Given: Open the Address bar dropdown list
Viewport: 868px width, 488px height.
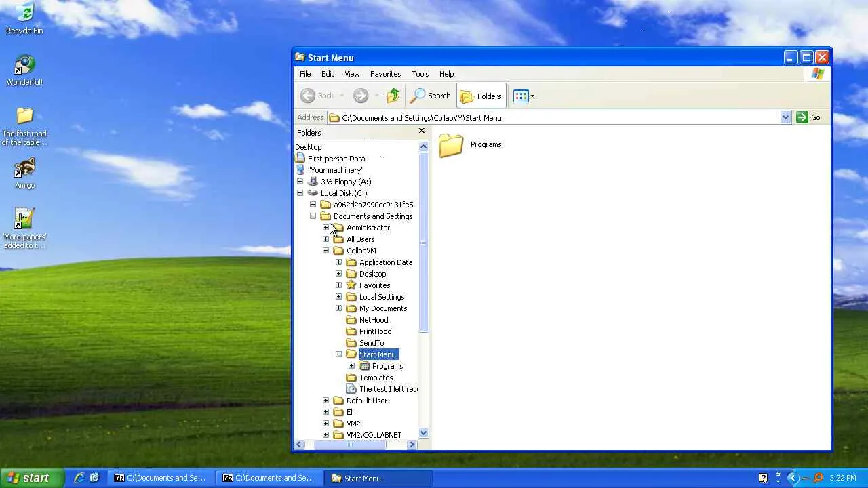Looking at the screenshot, I should [785, 117].
